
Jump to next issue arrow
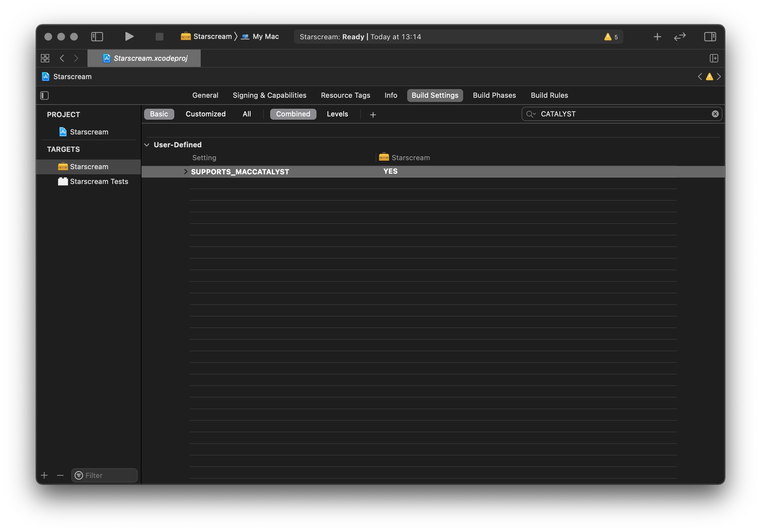point(719,77)
